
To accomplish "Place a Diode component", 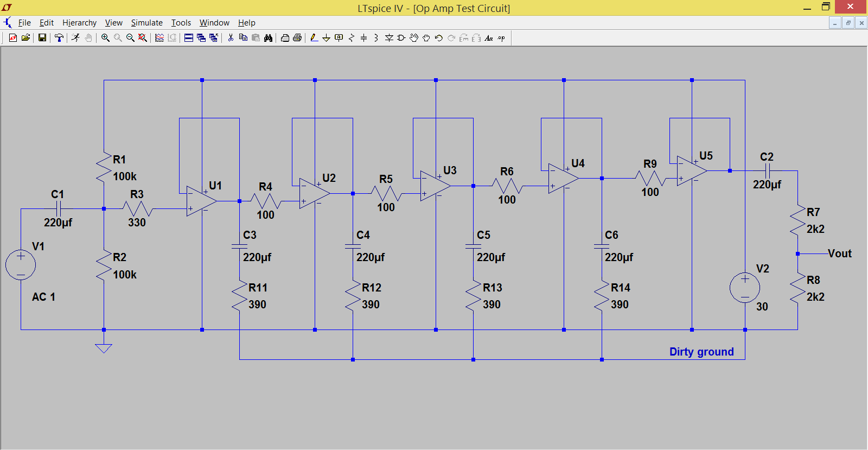I will click(x=389, y=37).
